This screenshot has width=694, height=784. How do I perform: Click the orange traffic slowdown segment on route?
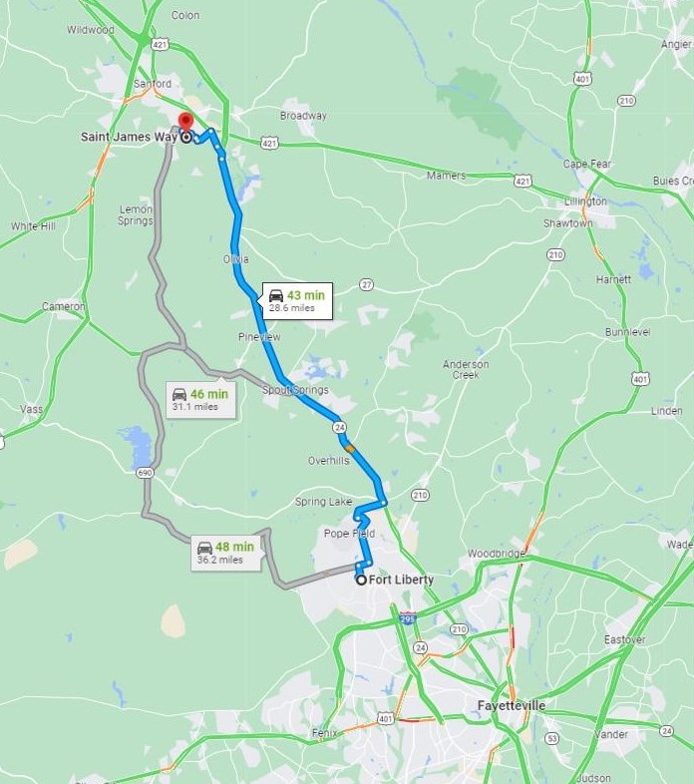[x=350, y=449]
